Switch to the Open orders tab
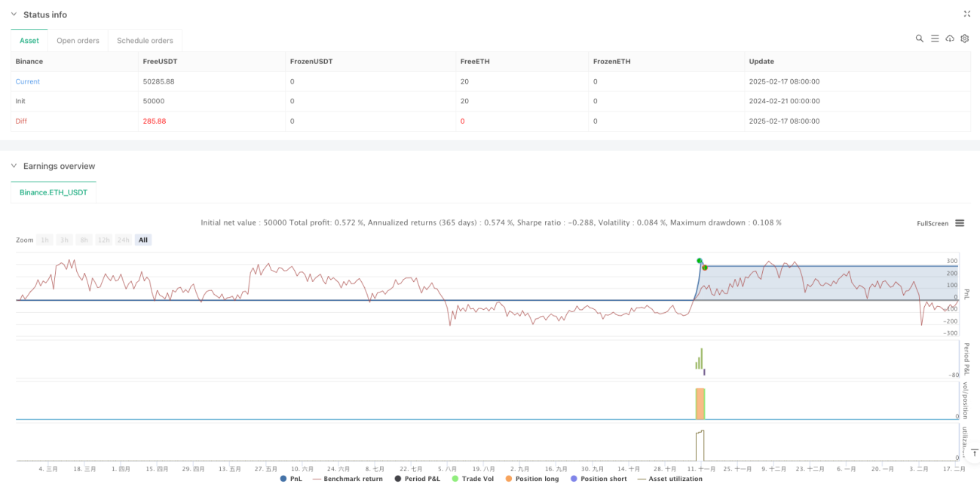Screen dimensions: 980x484 [x=78, y=41]
